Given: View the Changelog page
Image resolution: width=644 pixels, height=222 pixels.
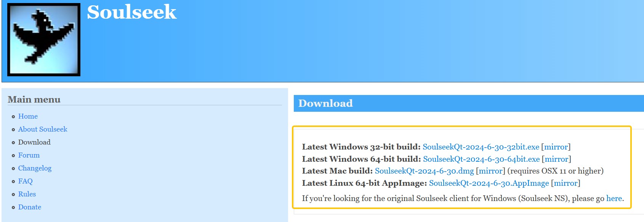Looking at the screenshot, I should pyautogui.click(x=35, y=168).
